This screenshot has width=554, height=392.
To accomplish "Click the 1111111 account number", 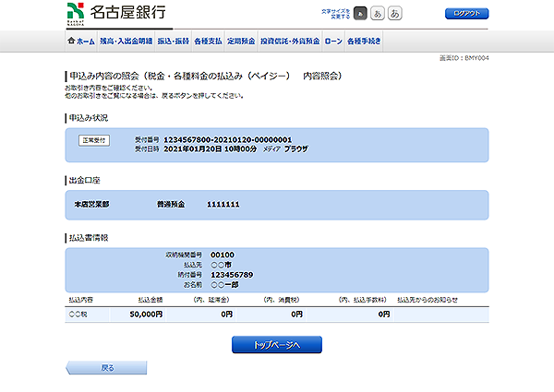I will click(223, 203).
